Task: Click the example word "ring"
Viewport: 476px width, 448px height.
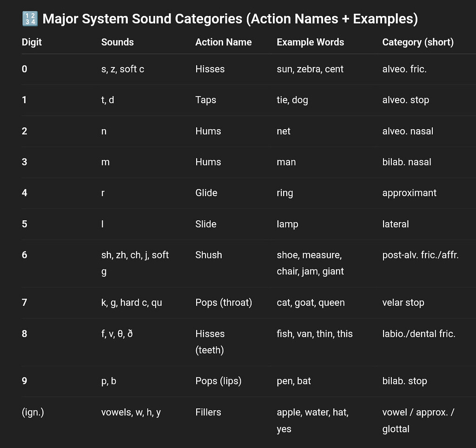Action: pyautogui.click(x=285, y=193)
